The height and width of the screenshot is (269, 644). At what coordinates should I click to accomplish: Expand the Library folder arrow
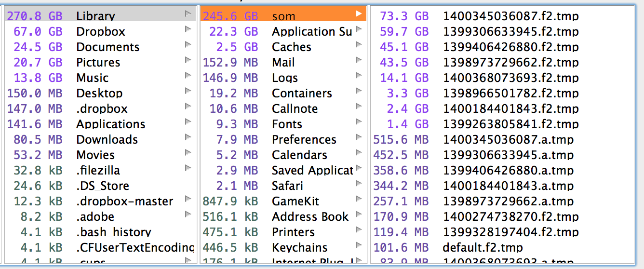click(x=188, y=14)
